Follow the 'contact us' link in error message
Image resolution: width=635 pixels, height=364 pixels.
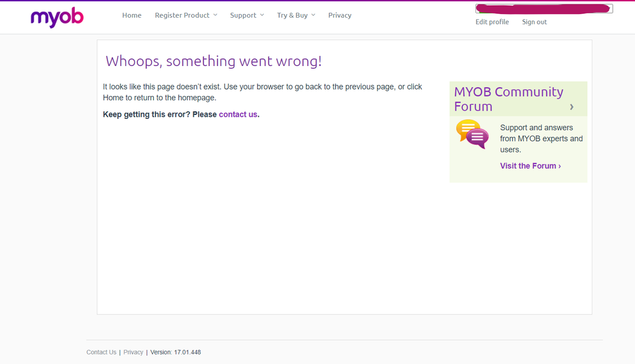point(238,114)
